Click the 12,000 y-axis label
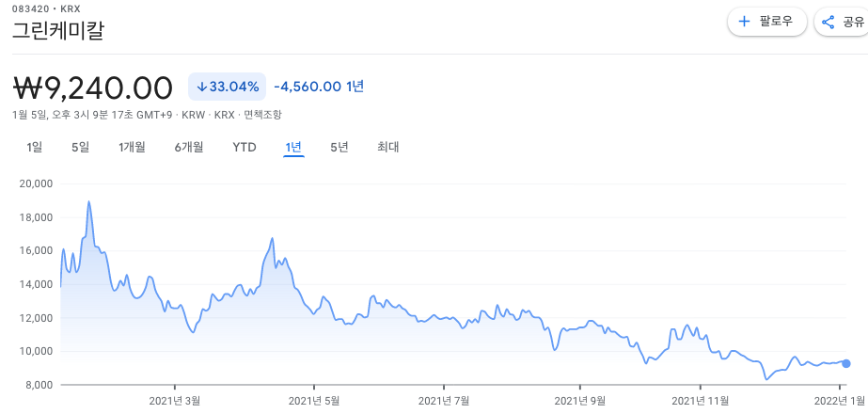Screen dimensions: 868x414 point(36,318)
